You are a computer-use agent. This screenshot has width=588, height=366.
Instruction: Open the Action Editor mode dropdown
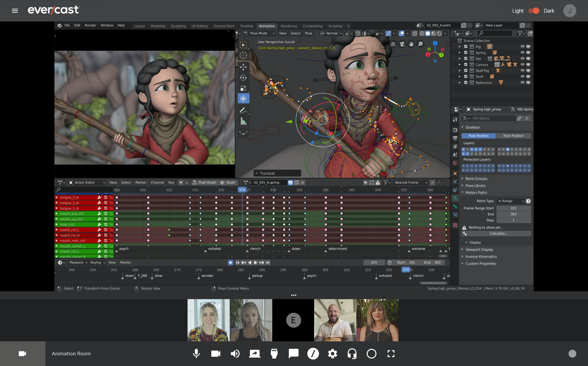[87, 183]
